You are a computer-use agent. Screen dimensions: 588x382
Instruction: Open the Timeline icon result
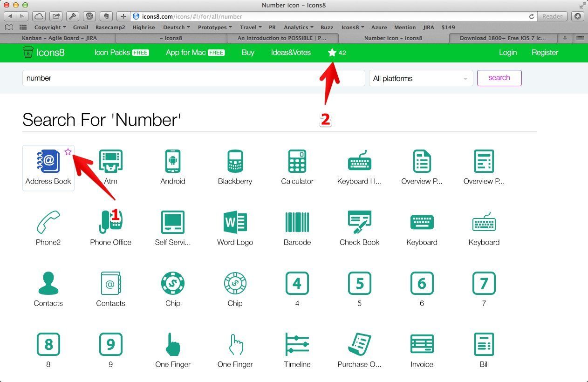click(x=297, y=344)
